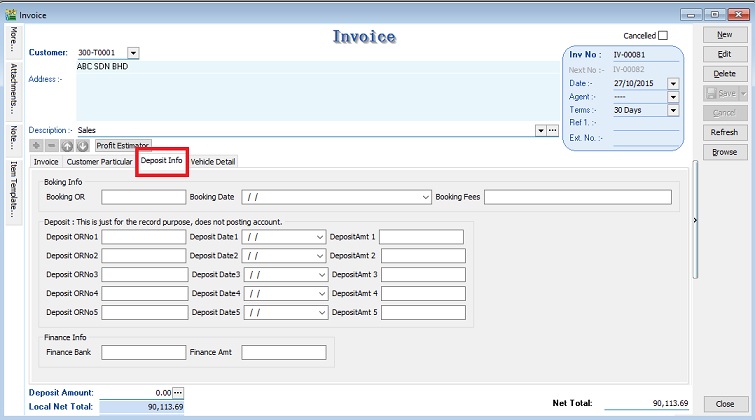Collapse the right side button panel arrow
This screenshot has height=420, width=755.
click(x=696, y=219)
